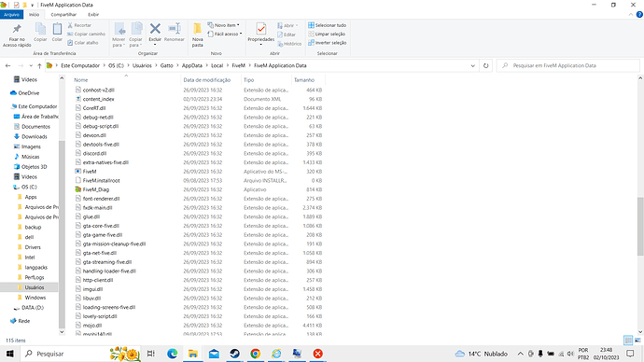Open DATA (D:) drive in sidebar

pyautogui.click(x=33, y=308)
